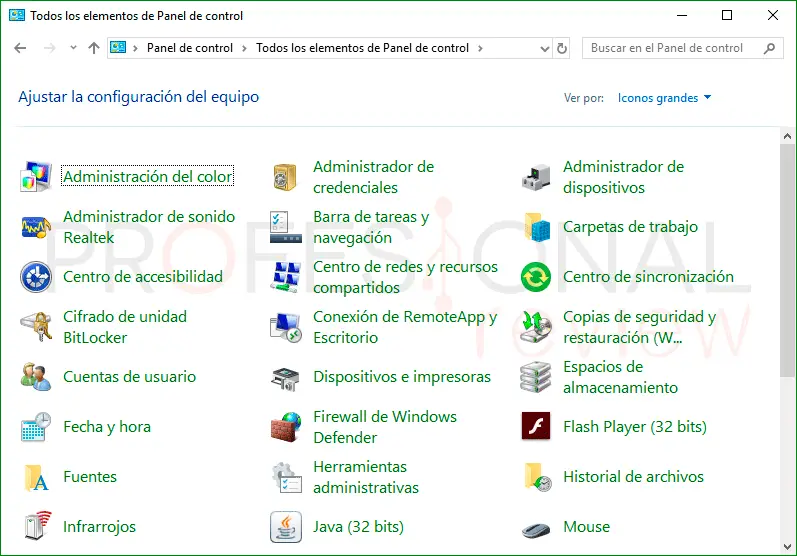Open the Historial de archivos icon
This screenshot has height=556, width=797.
[x=537, y=477]
